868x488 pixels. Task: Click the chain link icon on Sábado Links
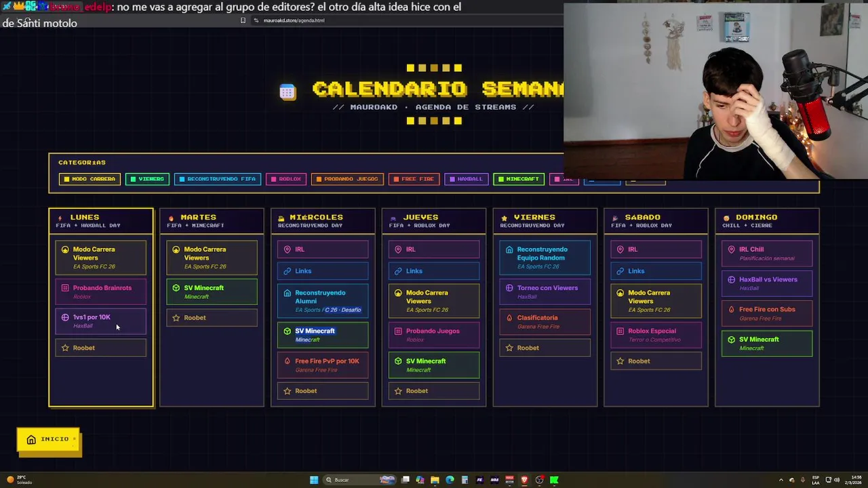[620, 271]
